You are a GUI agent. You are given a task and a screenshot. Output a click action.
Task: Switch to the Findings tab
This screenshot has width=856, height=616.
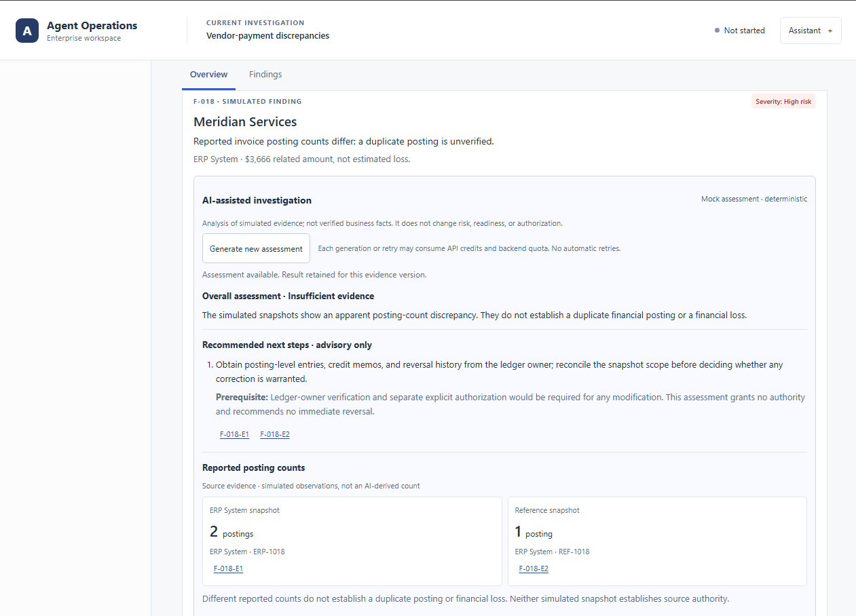[265, 75]
